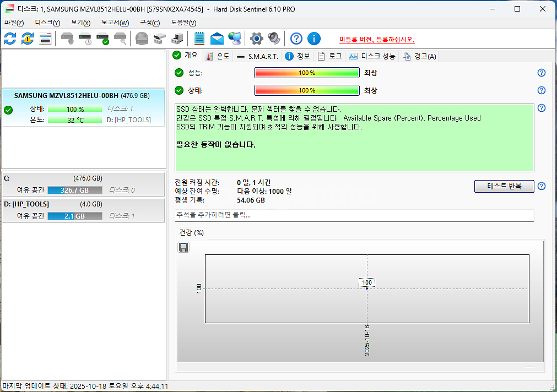Click the save icon above health graph
The image size is (557, 392).
coord(184,247)
